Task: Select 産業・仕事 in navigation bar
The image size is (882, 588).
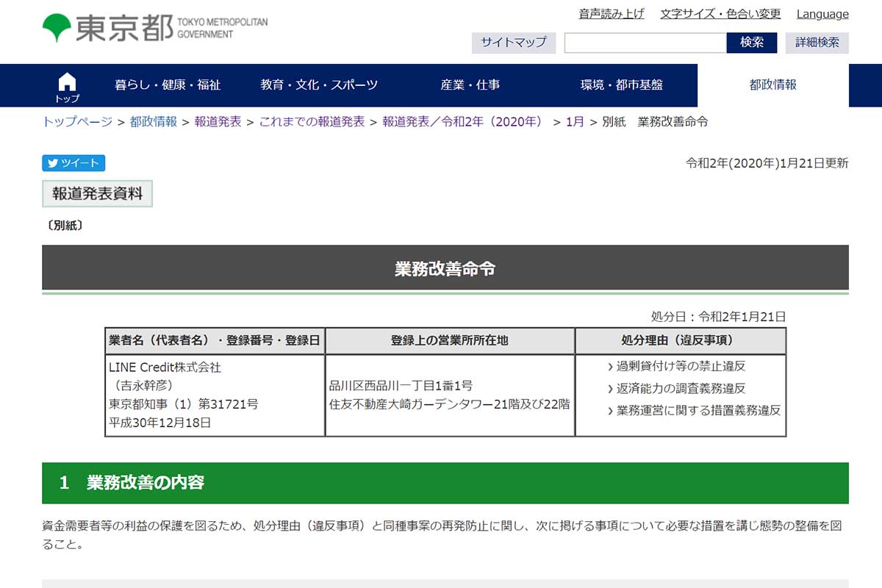Action: [470, 85]
